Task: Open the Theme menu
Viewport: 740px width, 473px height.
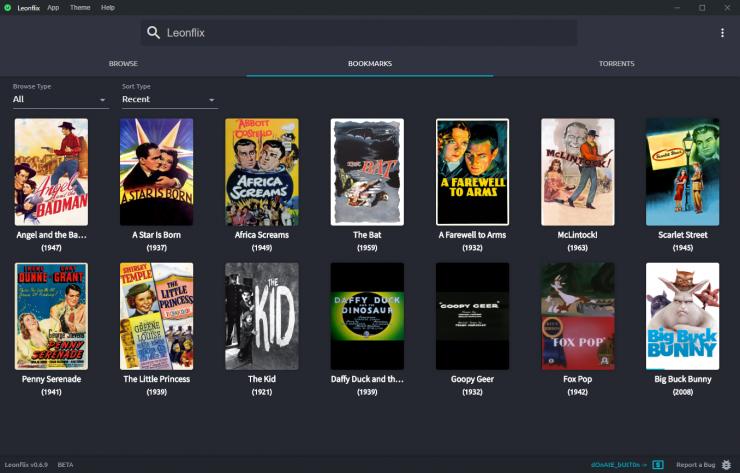Action: point(80,8)
